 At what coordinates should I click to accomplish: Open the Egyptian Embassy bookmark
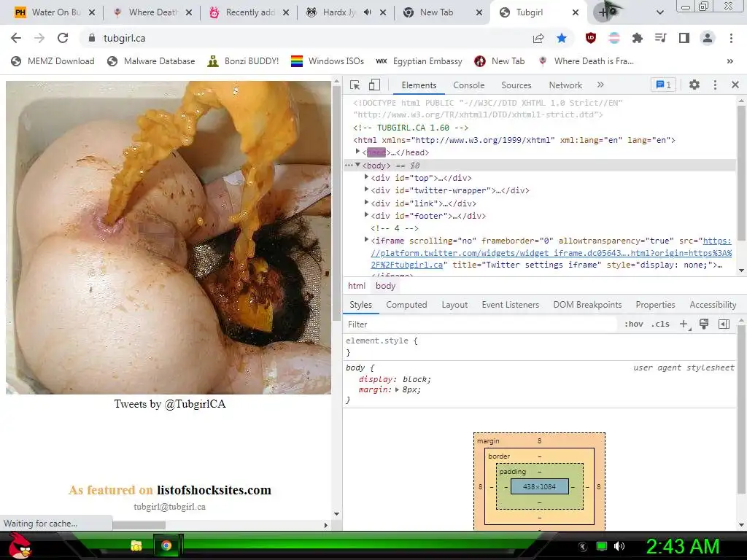(419, 61)
